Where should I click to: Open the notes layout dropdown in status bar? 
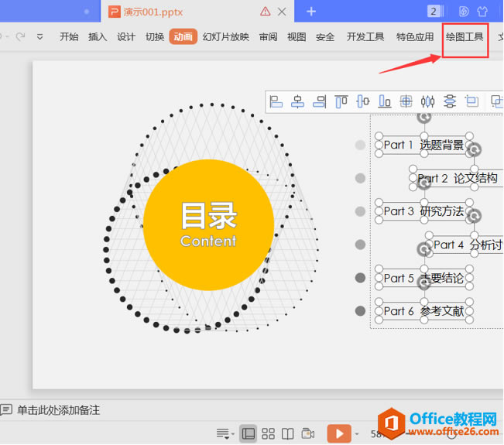pos(225,433)
